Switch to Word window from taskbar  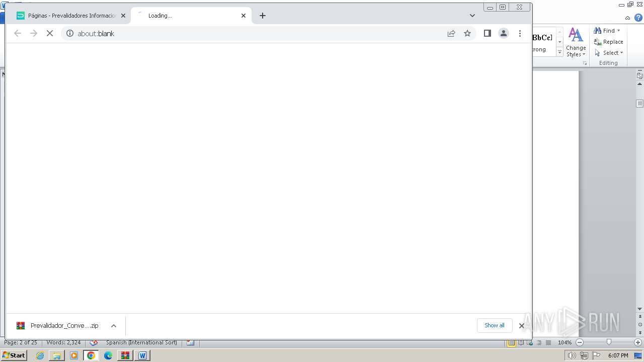(142, 355)
